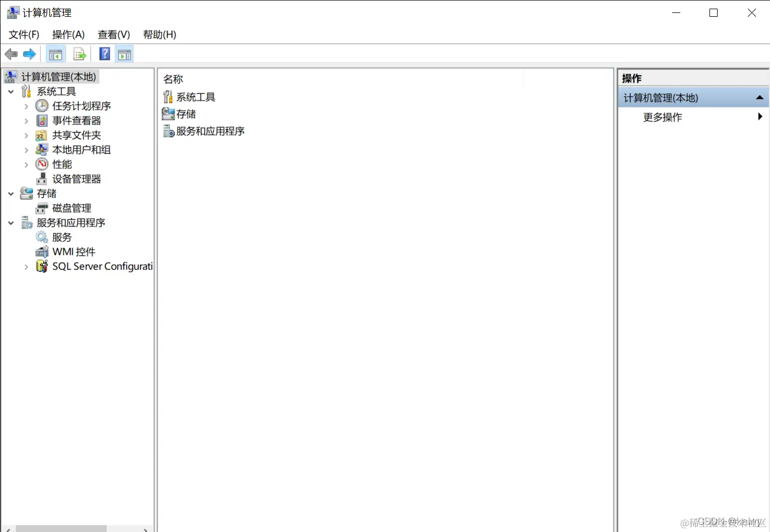Click the 服务和应用程序 icon in the left tree
Screen dimensions: 770x532
point(26,223)
